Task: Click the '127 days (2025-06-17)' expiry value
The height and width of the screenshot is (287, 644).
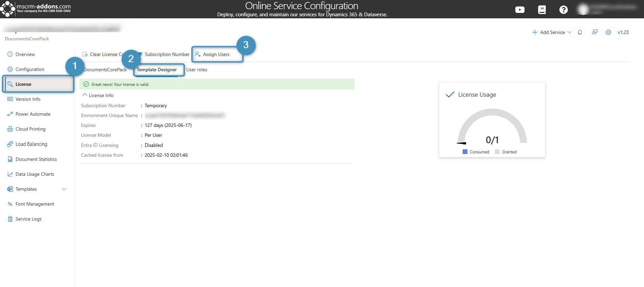Action: click(168, 125)
